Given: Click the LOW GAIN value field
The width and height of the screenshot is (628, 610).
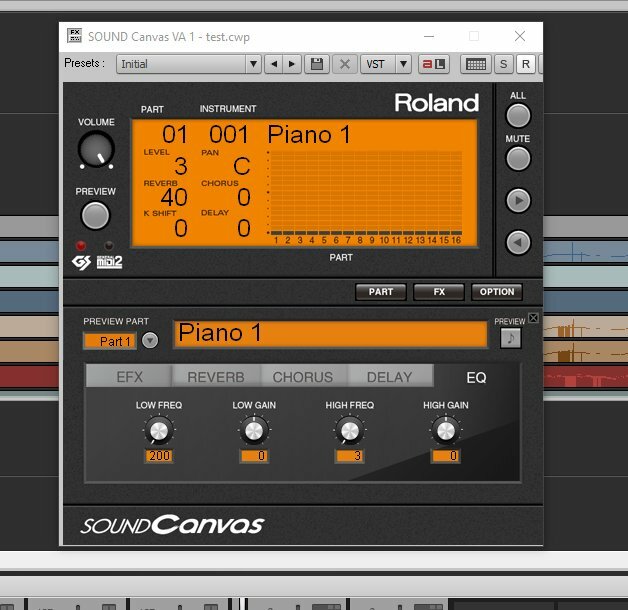Looking at the screenshot, I should 254,456.
